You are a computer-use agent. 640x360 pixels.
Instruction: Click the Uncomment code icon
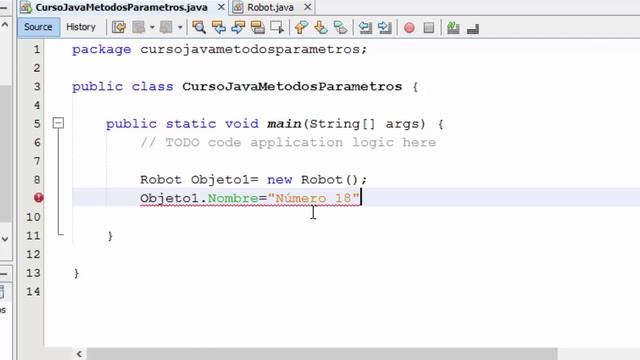[x=473, y=28]
